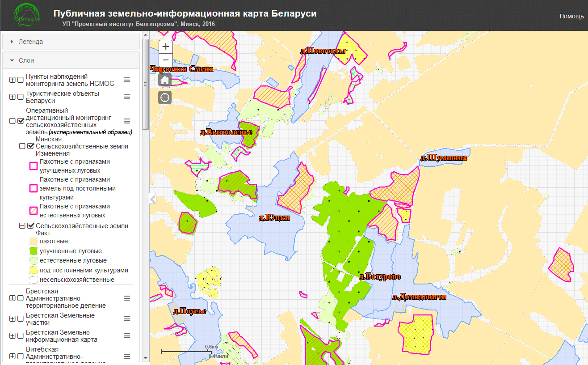Uncheck Сельскохозяйственные земли Факт sublayer
588x365 pixels.
[x=30, y=226]
